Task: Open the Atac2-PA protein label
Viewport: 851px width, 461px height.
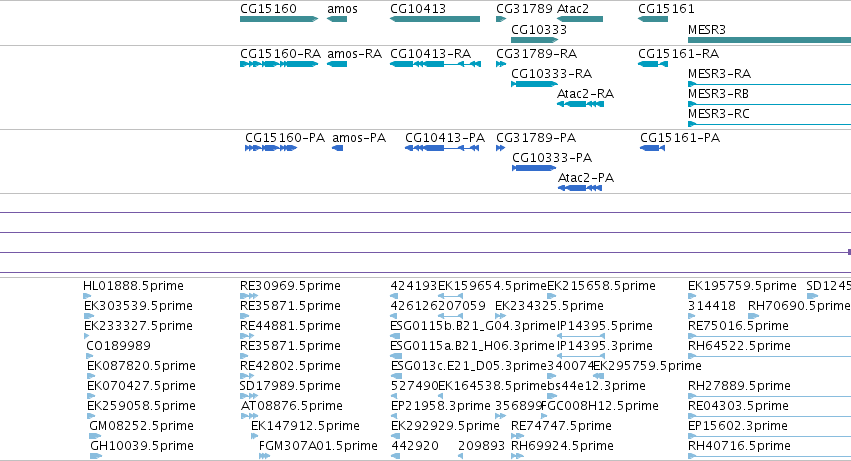Action: 586,178
